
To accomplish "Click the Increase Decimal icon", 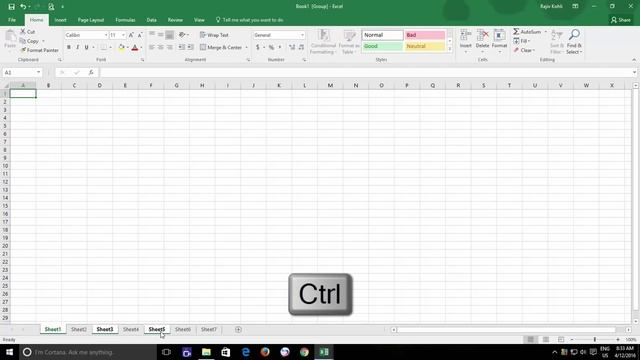I will tap(292, 47).
